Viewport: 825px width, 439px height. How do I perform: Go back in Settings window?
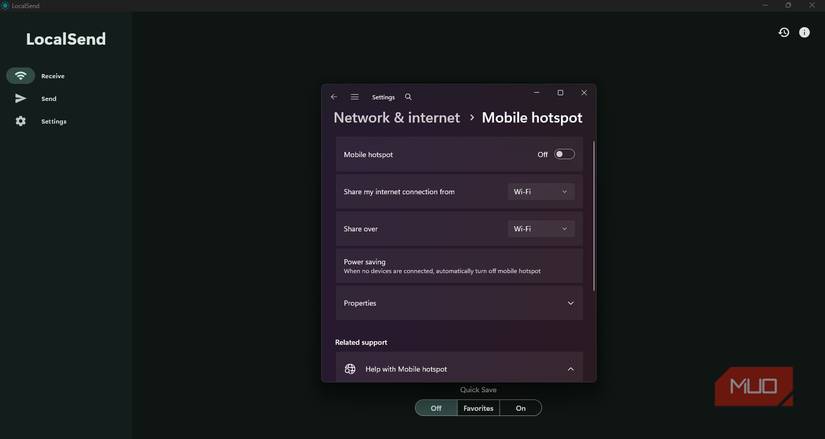pos(334,97)
